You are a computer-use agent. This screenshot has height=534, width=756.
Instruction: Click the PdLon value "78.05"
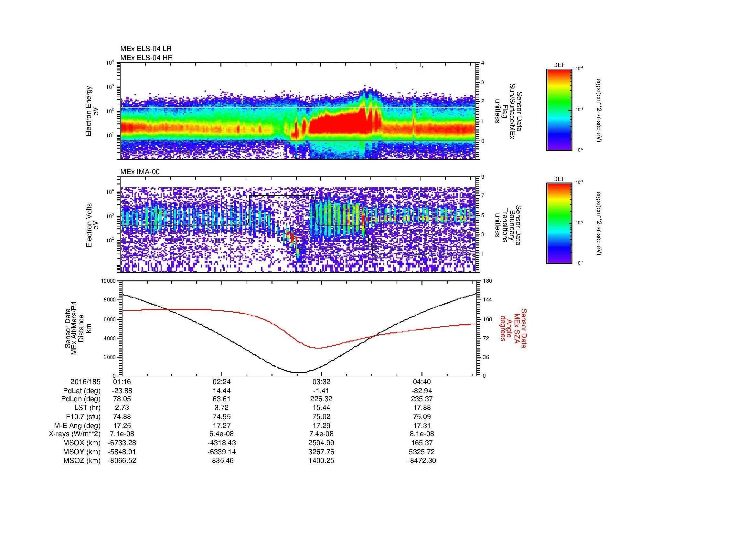(122, 399)
